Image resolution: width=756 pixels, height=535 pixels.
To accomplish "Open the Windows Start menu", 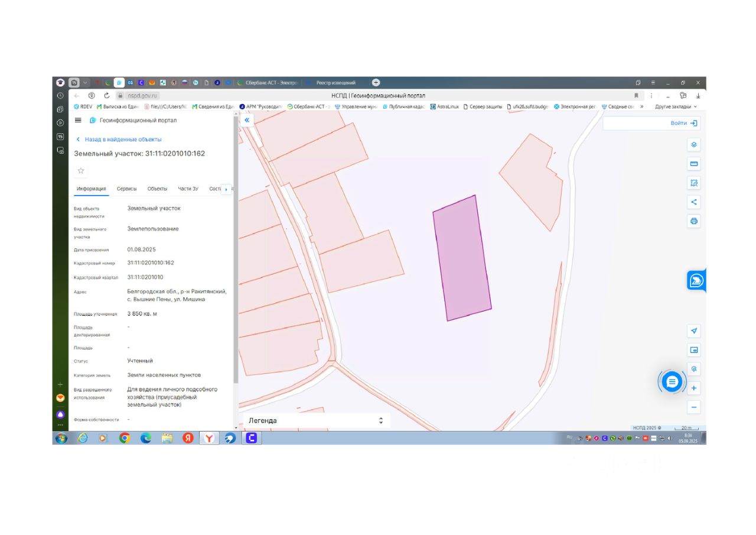I will (61, 438).
